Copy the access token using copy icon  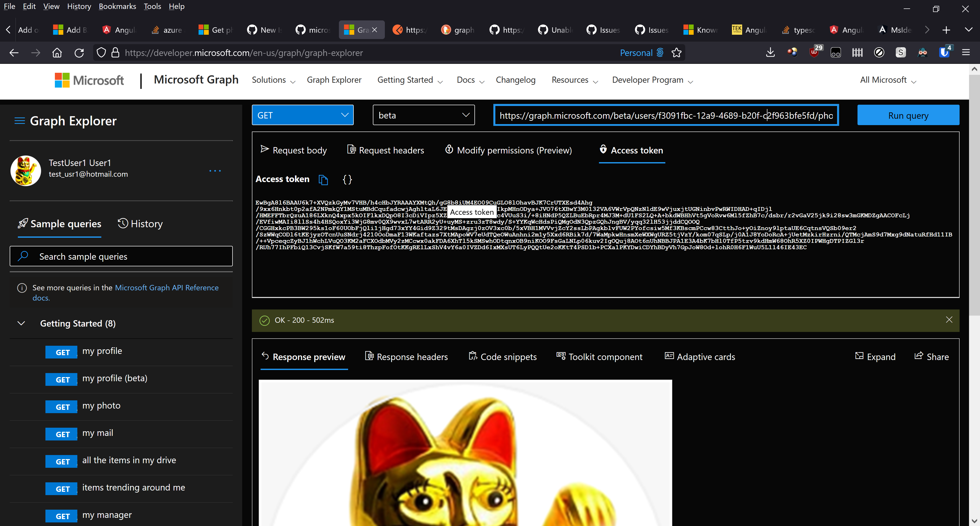(x=323, y=180)
